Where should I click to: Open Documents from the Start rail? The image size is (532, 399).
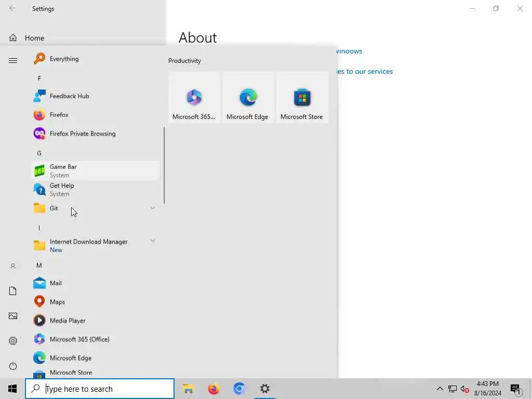click(x=13, y=291)
